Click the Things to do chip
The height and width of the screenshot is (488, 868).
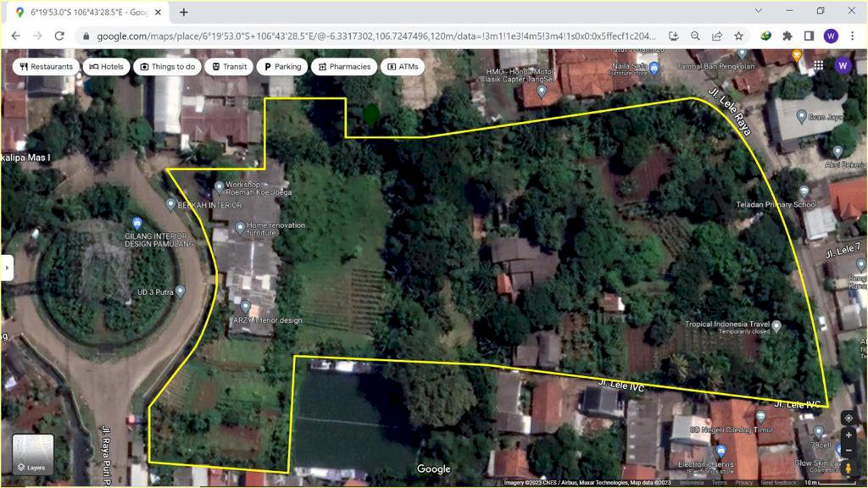[x=167, y=66]
